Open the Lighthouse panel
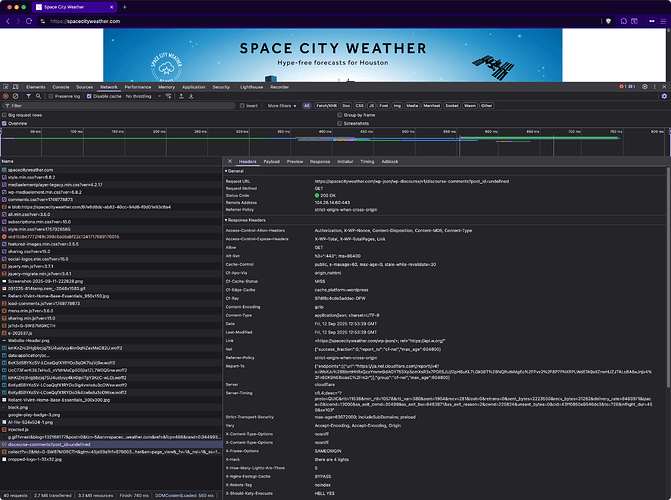The image size is (671, 500). pos(252,87)
